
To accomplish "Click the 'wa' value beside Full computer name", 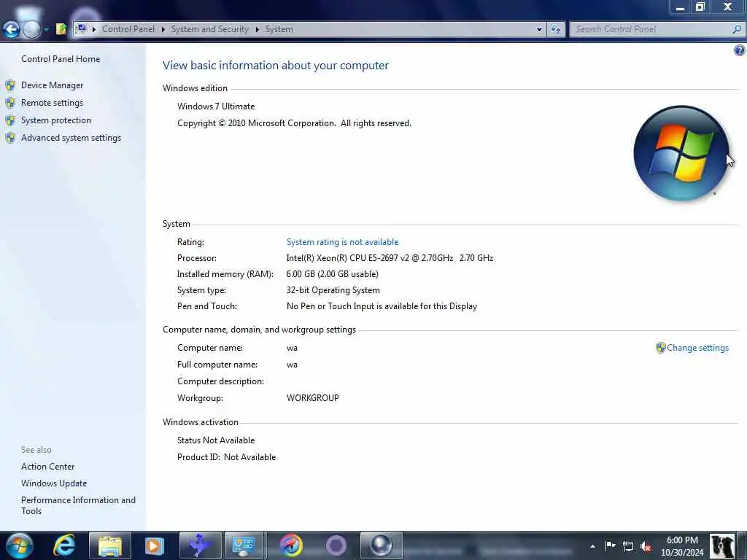I will point(292,365).
